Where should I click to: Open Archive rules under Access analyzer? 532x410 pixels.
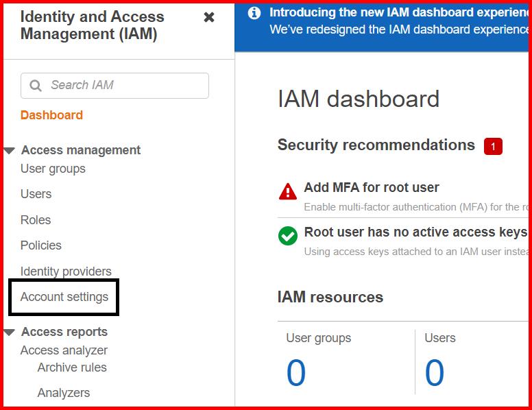coord(72,367)
